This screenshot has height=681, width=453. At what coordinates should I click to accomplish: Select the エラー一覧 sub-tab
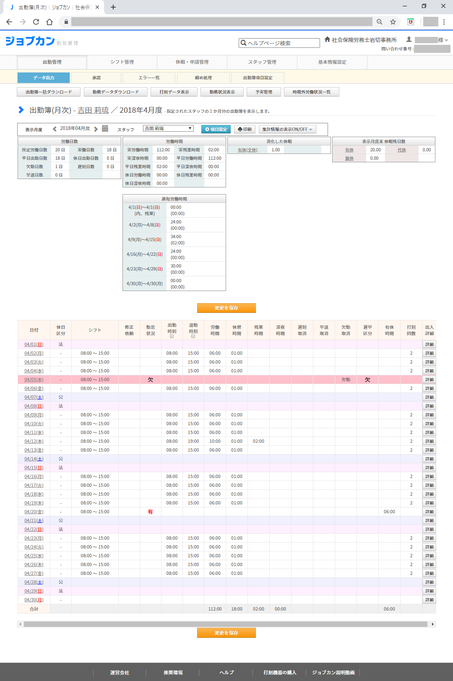pos(149,78)
